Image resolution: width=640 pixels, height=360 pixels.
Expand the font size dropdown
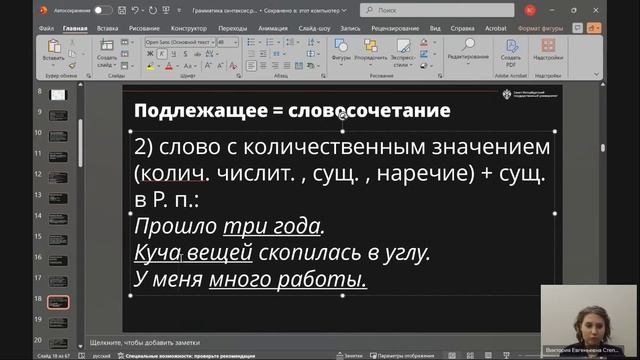click(236, 42)
